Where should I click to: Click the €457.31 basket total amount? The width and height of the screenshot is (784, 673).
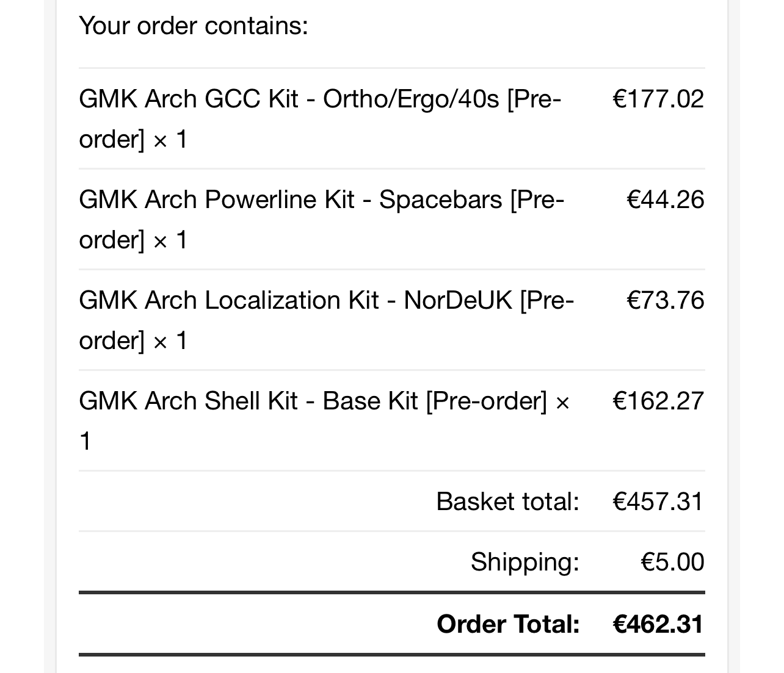(x=658, y=502)
